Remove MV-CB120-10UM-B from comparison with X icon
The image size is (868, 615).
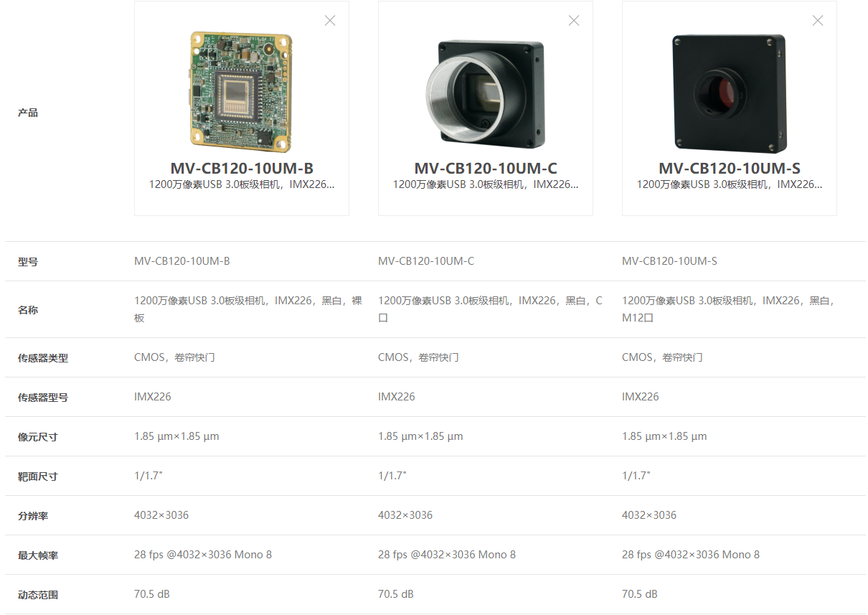pyautogui.click(x=330, y=21)
